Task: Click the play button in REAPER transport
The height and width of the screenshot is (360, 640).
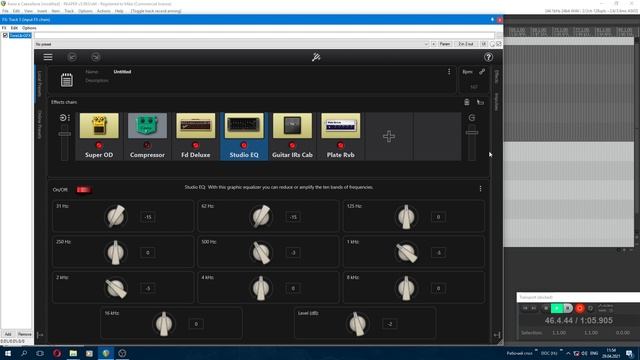Action: click(557, 308)
